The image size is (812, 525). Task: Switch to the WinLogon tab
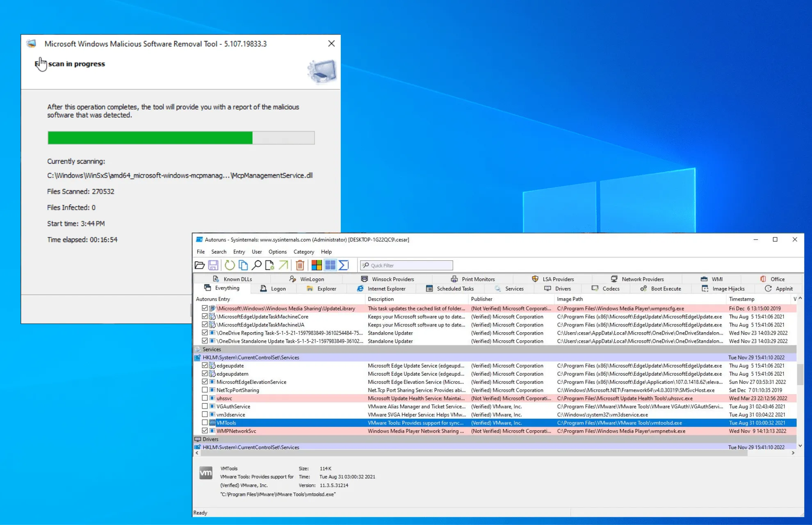click(x=307, y=279)
